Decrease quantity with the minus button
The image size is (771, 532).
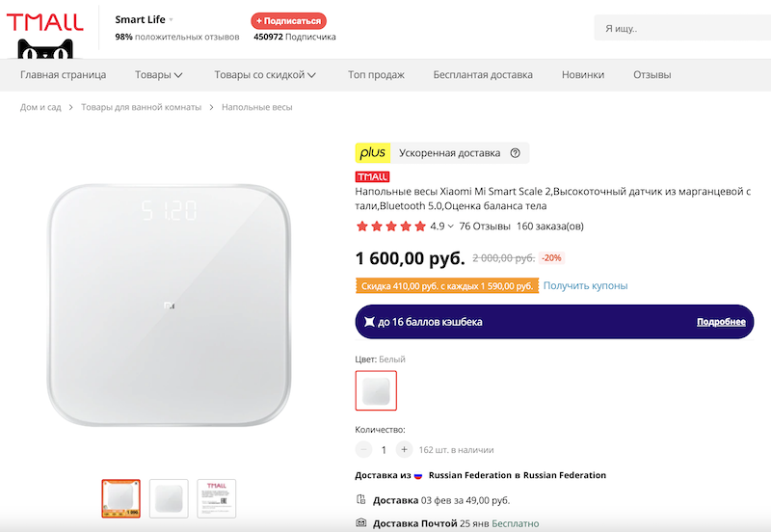[x=363, y=449]
